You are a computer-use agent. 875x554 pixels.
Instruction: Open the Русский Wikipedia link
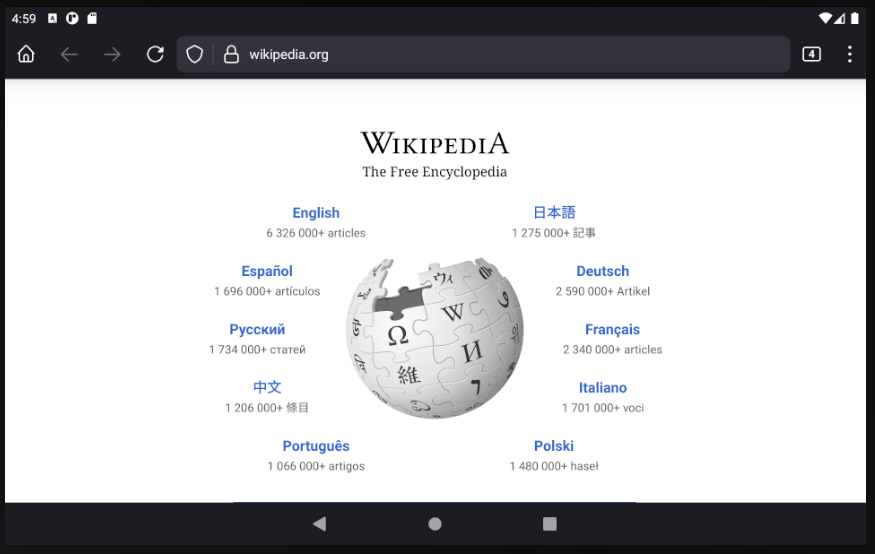(257, 329)
